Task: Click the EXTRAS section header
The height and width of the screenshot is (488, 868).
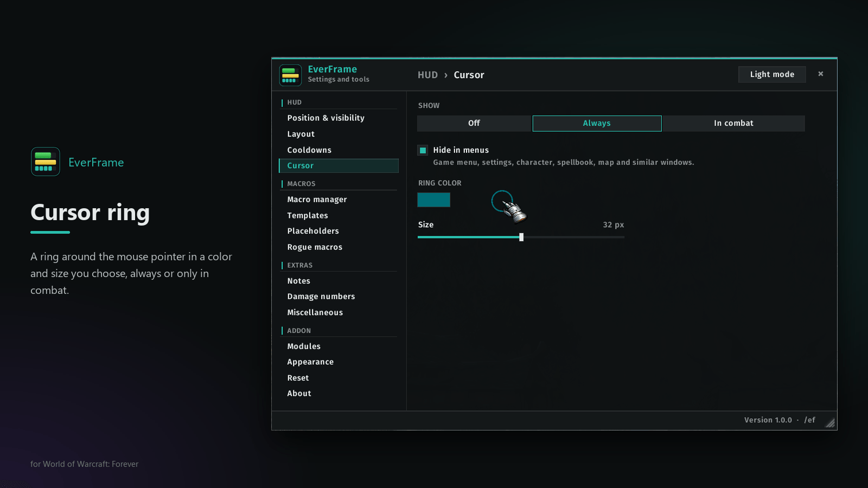Action: [x=299, y=265]
